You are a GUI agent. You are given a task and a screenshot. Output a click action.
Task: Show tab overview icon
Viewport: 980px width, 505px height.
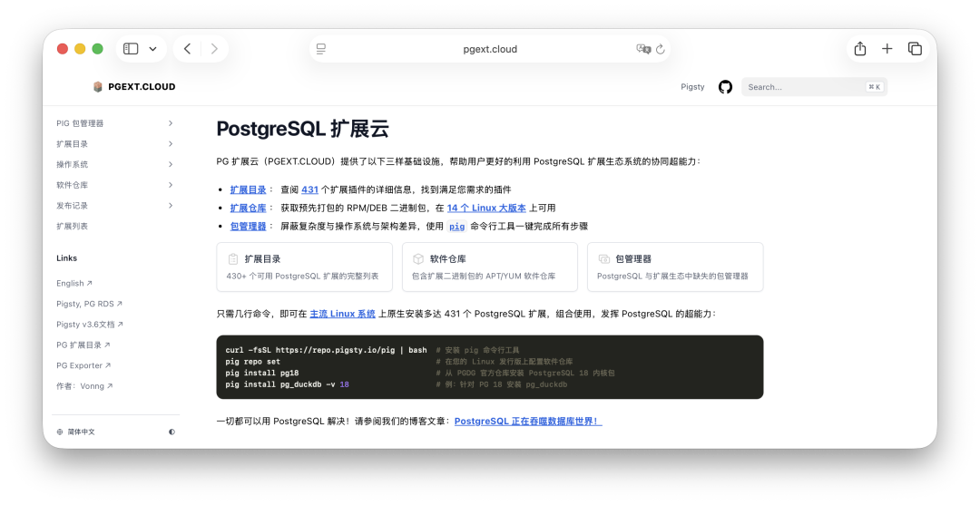coord(915,49)
